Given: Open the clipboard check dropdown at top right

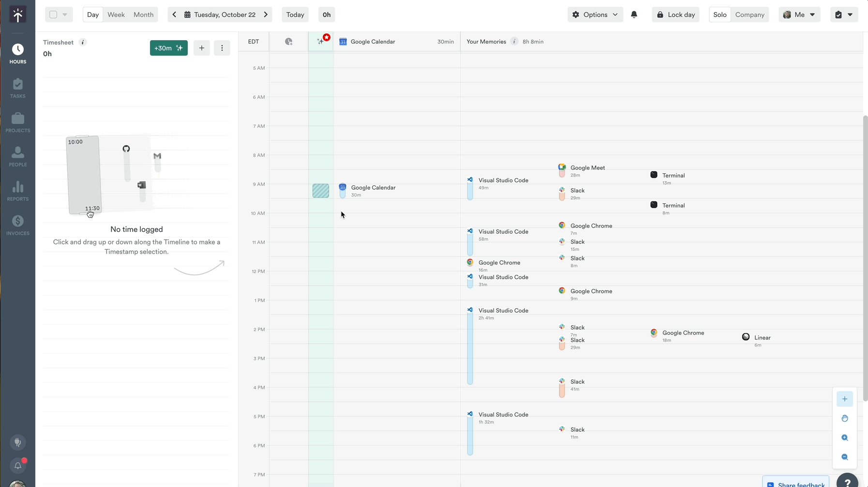Looking at the screenshot, I should point(844,15).
